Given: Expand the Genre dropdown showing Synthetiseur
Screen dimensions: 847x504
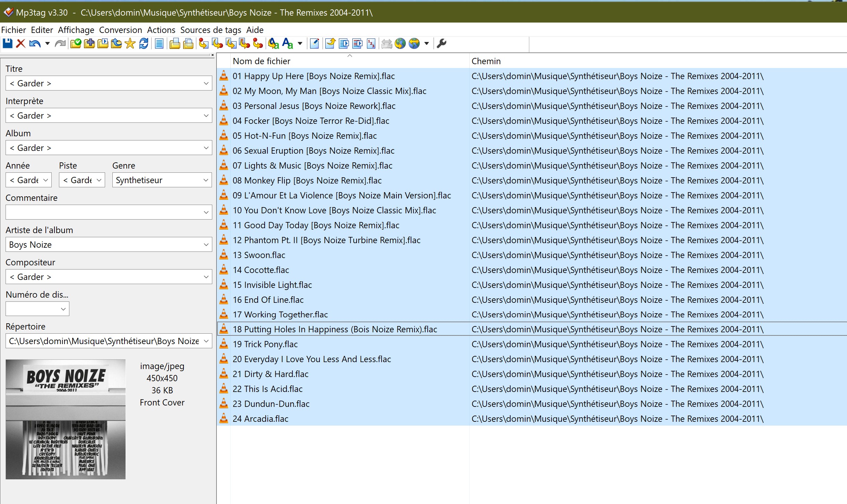Looking at the screenshot, I should (x=206, y=180).
